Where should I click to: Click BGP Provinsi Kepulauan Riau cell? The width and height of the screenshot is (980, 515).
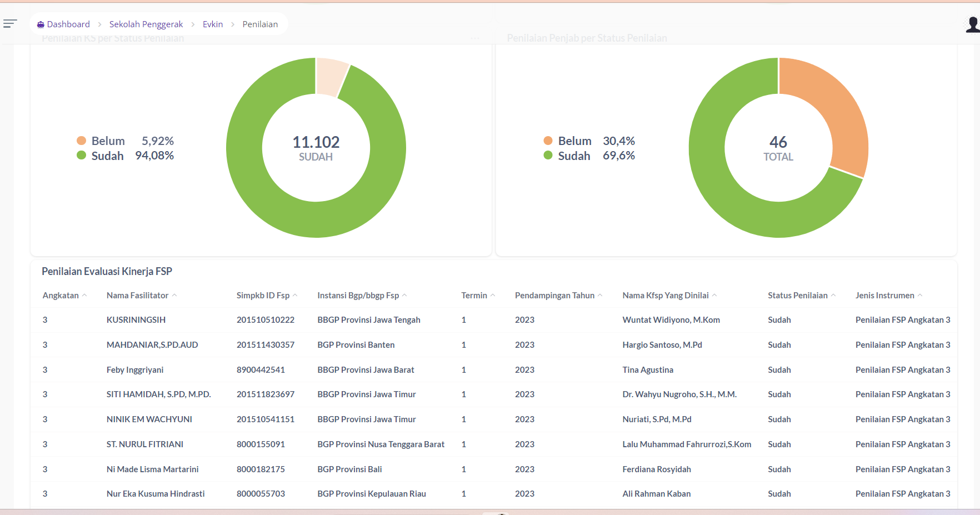click(x=372, y=494)
